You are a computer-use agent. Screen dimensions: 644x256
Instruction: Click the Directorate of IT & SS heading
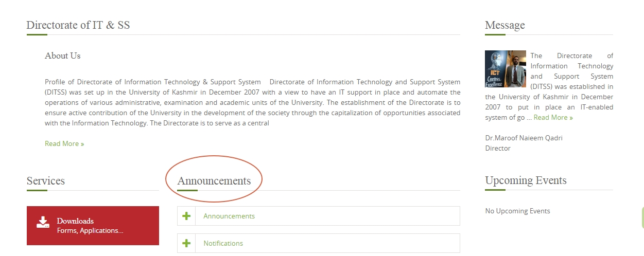tap(78, 25)
